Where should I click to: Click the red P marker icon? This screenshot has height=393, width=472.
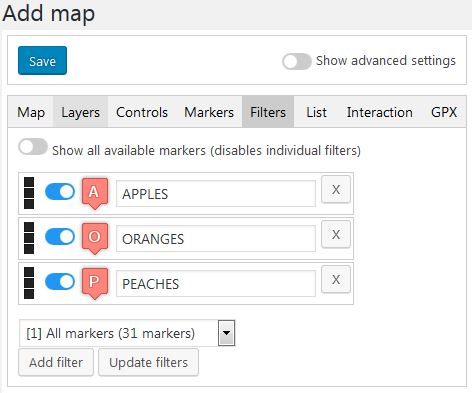95,284
